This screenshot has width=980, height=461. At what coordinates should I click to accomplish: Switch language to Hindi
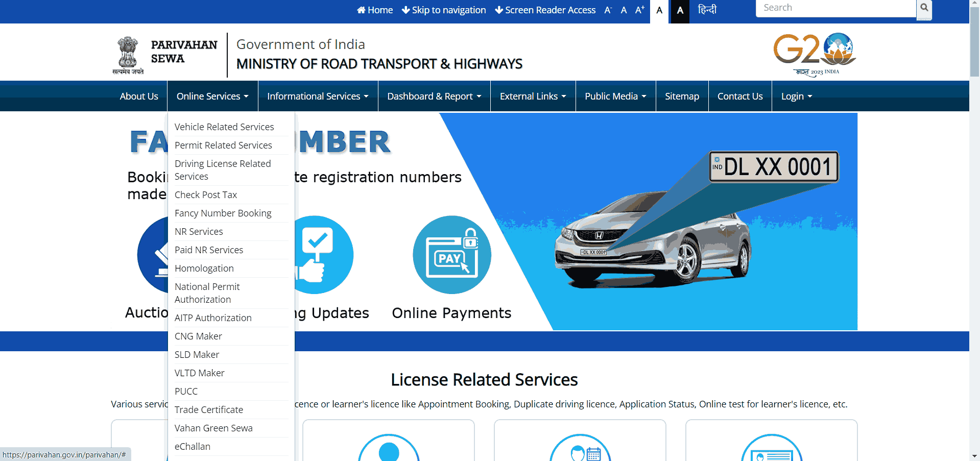click(x=707, y=10)
